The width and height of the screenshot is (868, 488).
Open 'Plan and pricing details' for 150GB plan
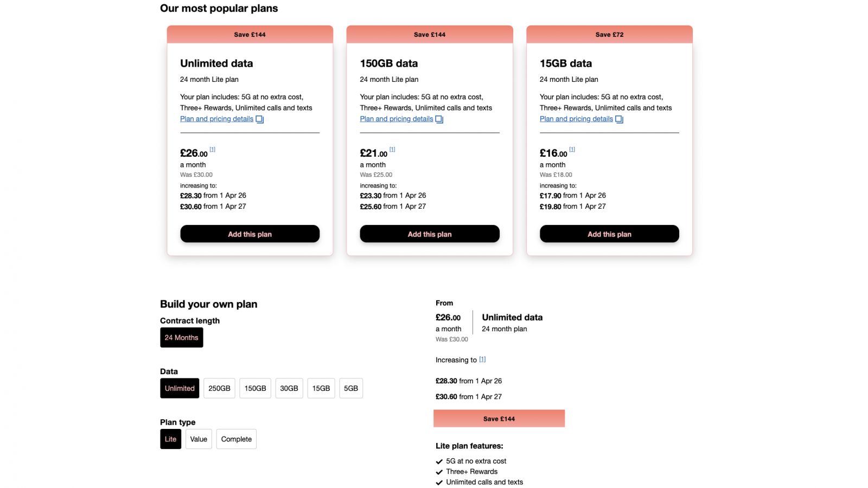tap(397, 119)
